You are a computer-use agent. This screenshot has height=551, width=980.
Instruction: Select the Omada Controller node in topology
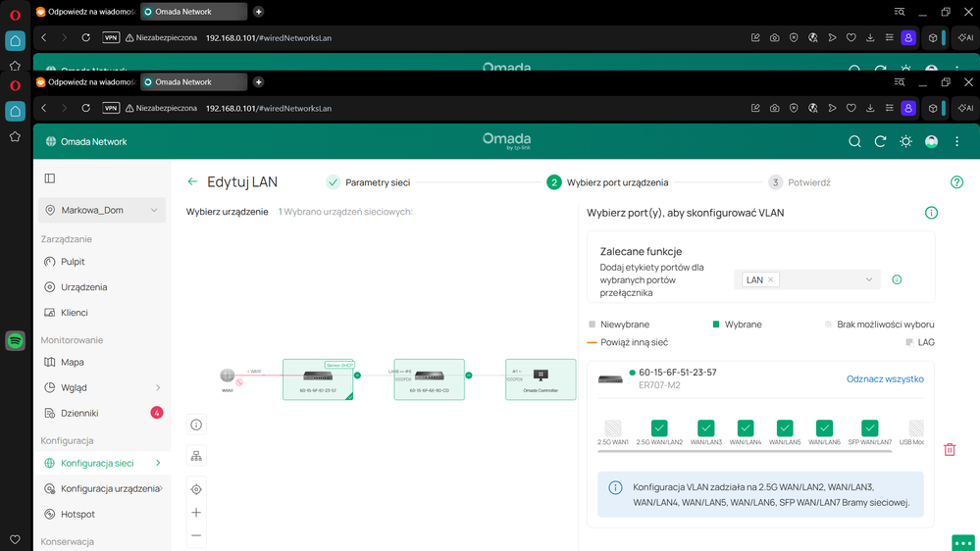pyautogui.click(x=541, y=379)
